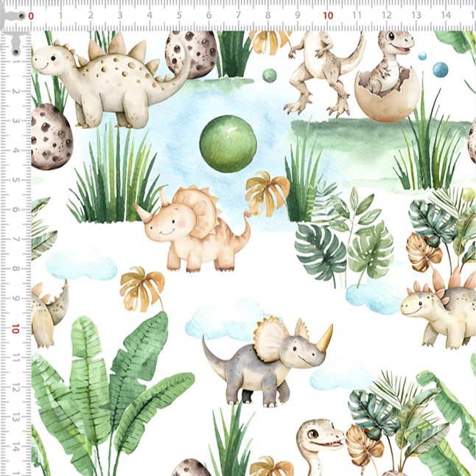This screenshot has width=476, height=476.
Task: Click the golden leaf right of the green ball
Action: (x=267, y=192)
